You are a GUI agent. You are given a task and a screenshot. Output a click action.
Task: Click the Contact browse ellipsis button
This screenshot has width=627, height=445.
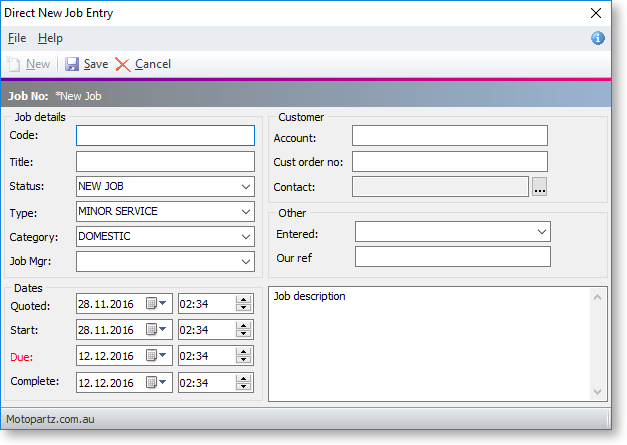(x=540, y=187)
